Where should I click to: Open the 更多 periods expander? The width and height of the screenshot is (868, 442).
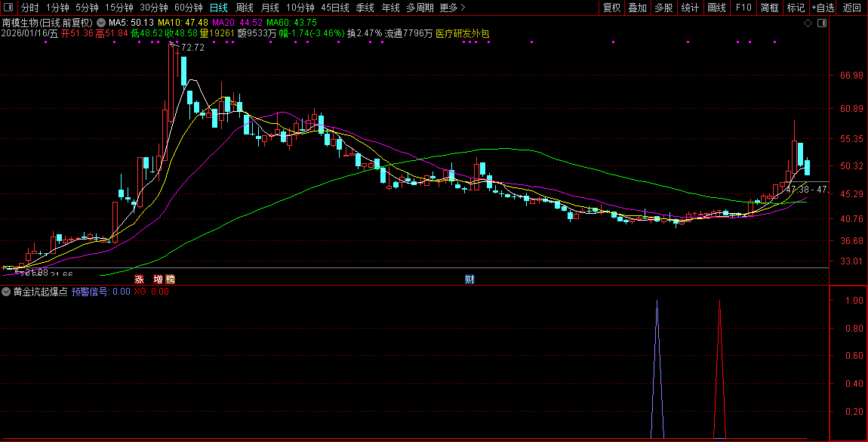(x=452, y=8)
